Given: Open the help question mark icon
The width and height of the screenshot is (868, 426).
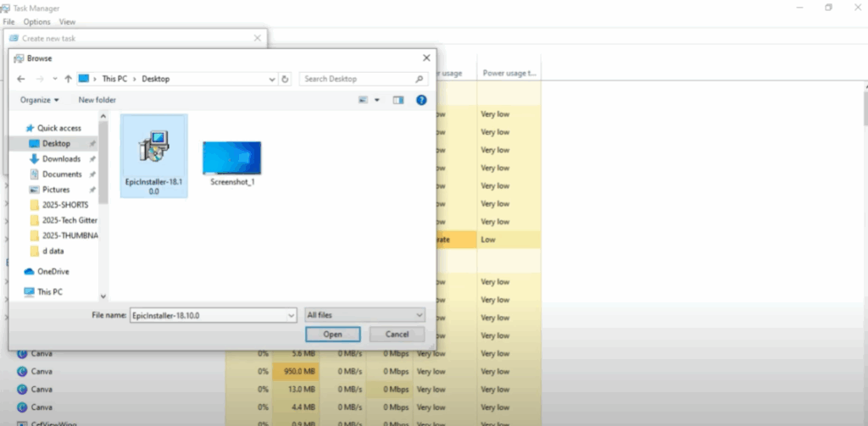Looking at the screenshot, I should tap(421, 100).
